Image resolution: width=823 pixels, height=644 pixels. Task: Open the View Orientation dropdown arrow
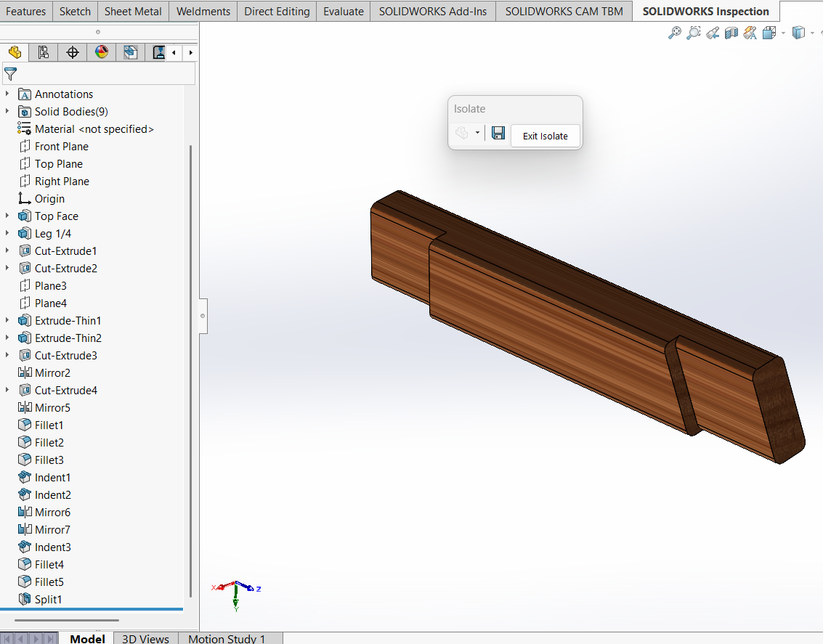[x=783, y=33]
